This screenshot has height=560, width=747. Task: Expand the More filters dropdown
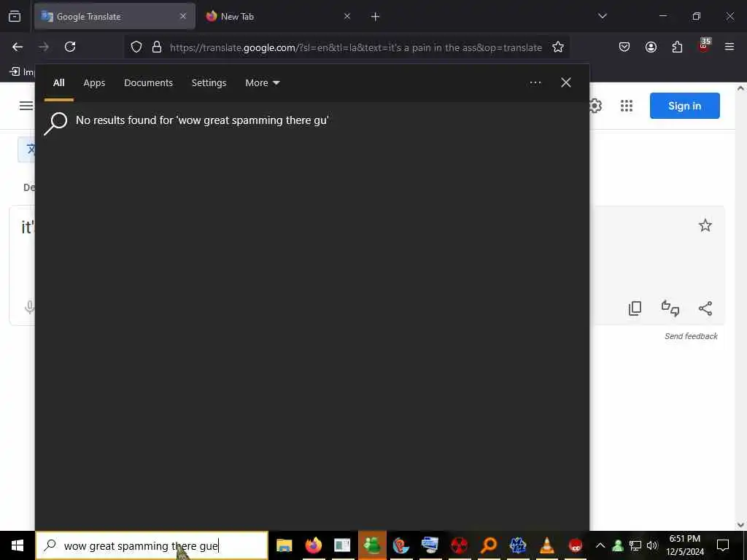point(263,83)
